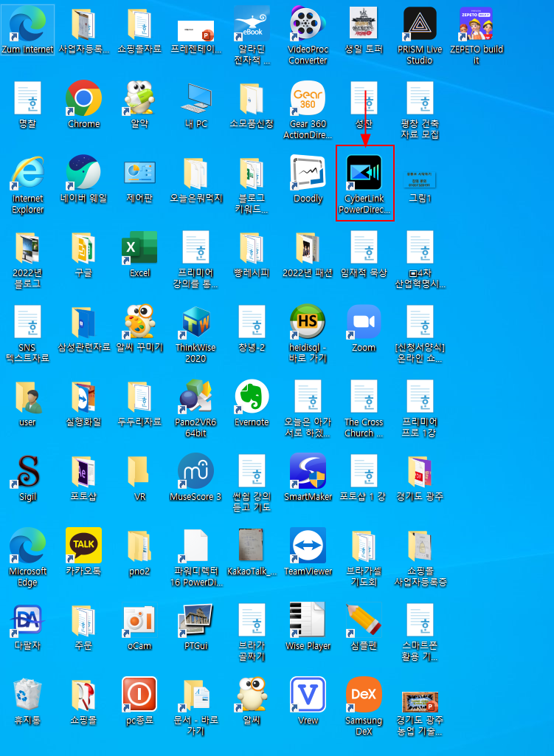Click the 카카오톡 TALK icon
This screenshot has height=756, width=554.
pyautogui.click(x=83, y=546)
